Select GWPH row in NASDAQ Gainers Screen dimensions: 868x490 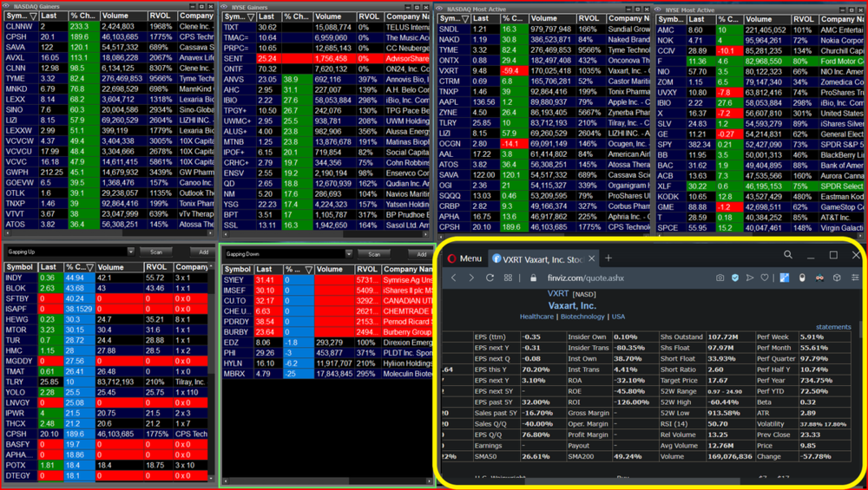108,172
